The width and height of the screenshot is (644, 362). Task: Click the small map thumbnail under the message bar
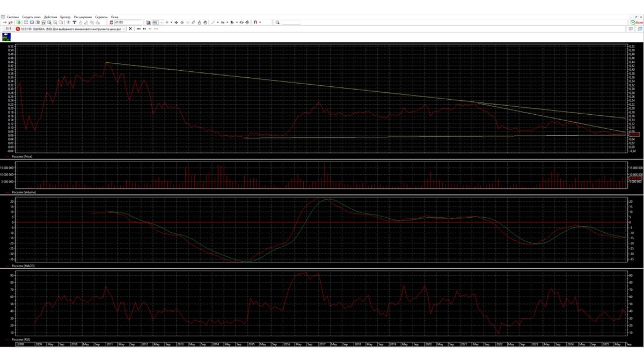coord(6,37)
